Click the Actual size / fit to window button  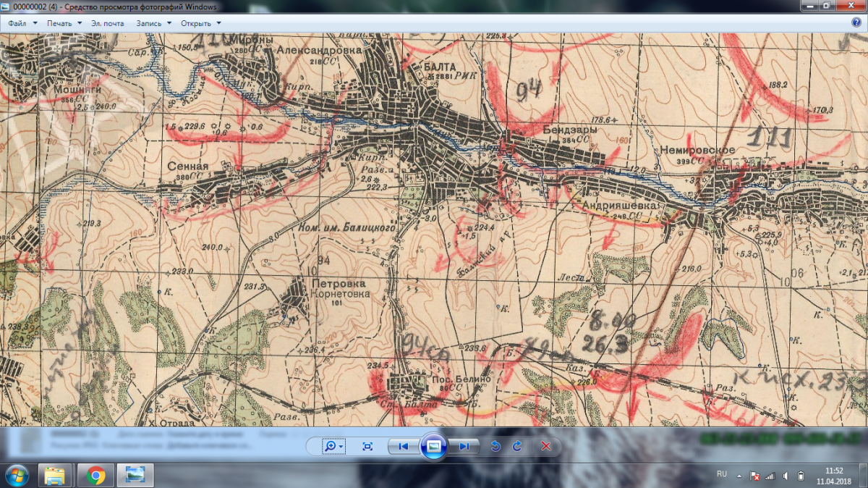click(x=367, y=446)
